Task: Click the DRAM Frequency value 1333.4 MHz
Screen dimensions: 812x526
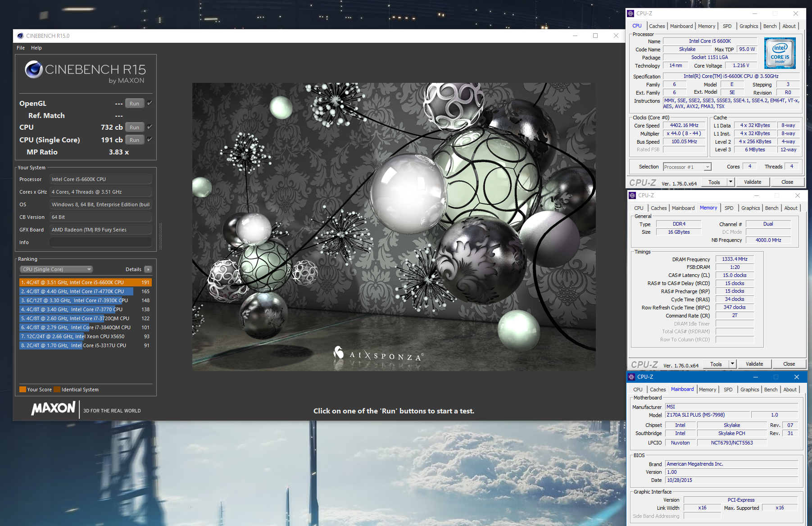Action: click(x=735, y=259)
